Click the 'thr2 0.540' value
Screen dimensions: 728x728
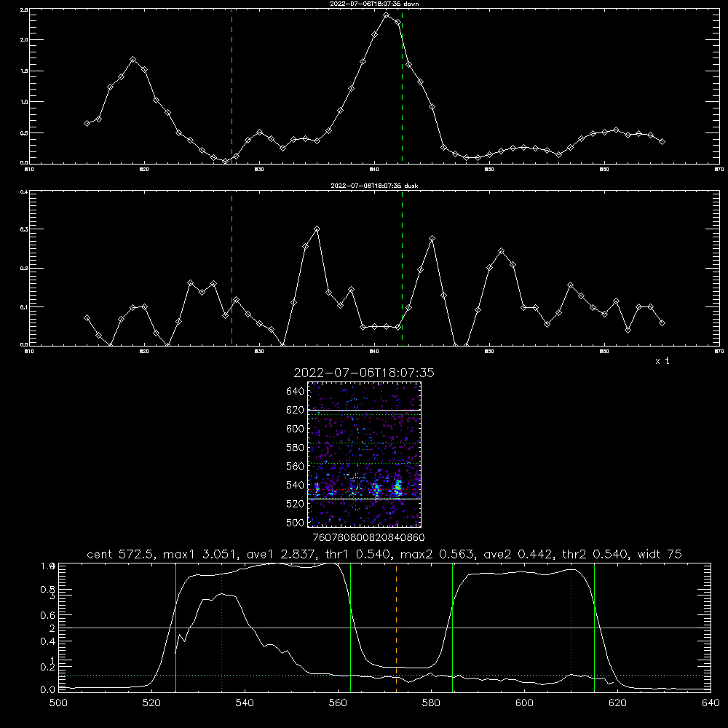(596, 554)
